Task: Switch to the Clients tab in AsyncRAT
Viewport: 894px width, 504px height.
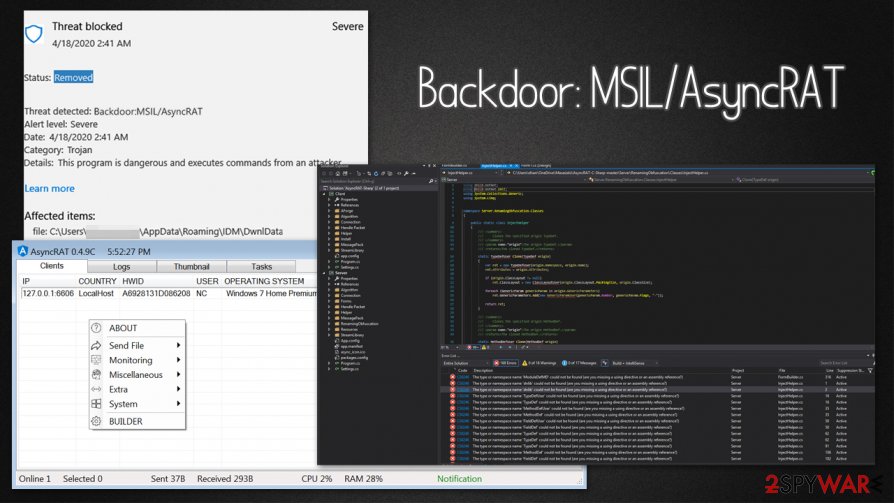Action: (x=52, y=266)
